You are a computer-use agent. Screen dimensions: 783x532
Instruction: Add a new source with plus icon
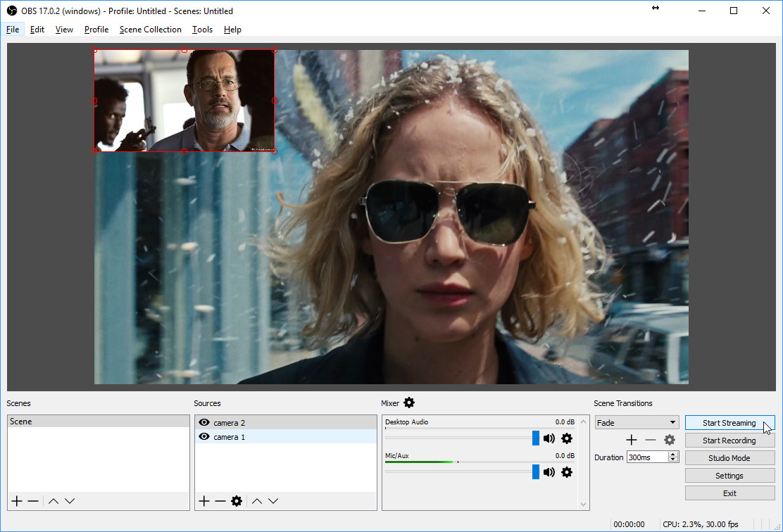[204, 501]
